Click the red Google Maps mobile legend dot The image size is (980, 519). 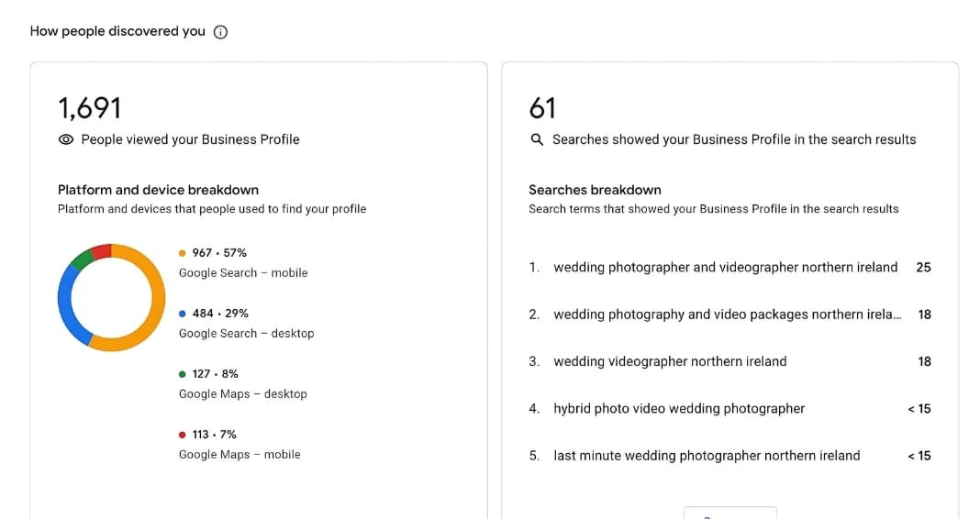tap(183, 435)
